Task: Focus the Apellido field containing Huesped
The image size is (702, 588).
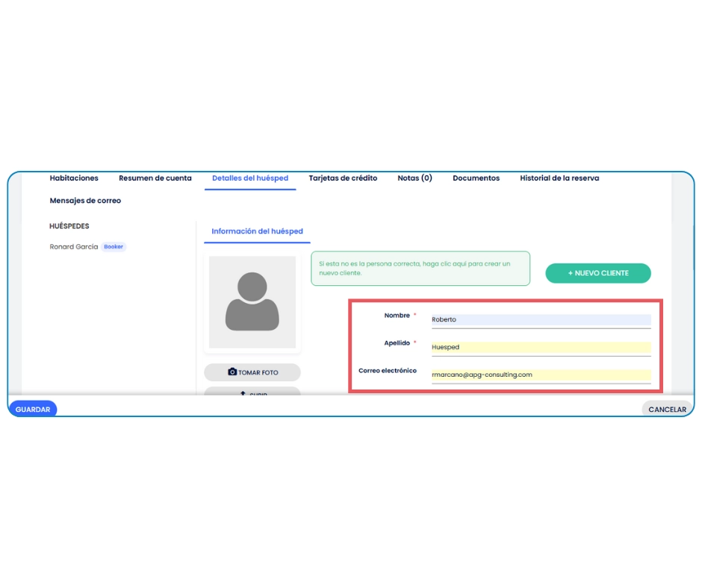Action: (x=541, y=347)
